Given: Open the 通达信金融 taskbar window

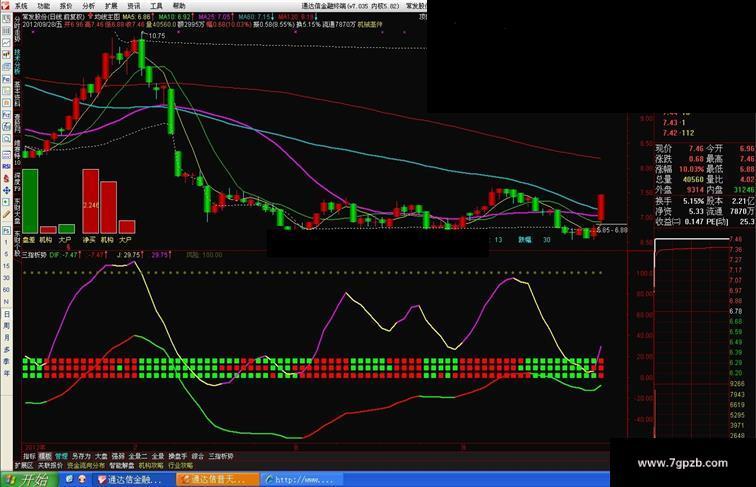Looking at the screenshot, I should (x=133, y=480).
